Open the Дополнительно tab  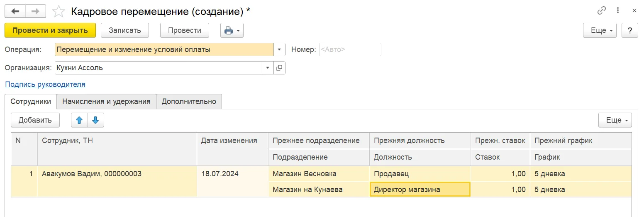(x=189, y=101)
